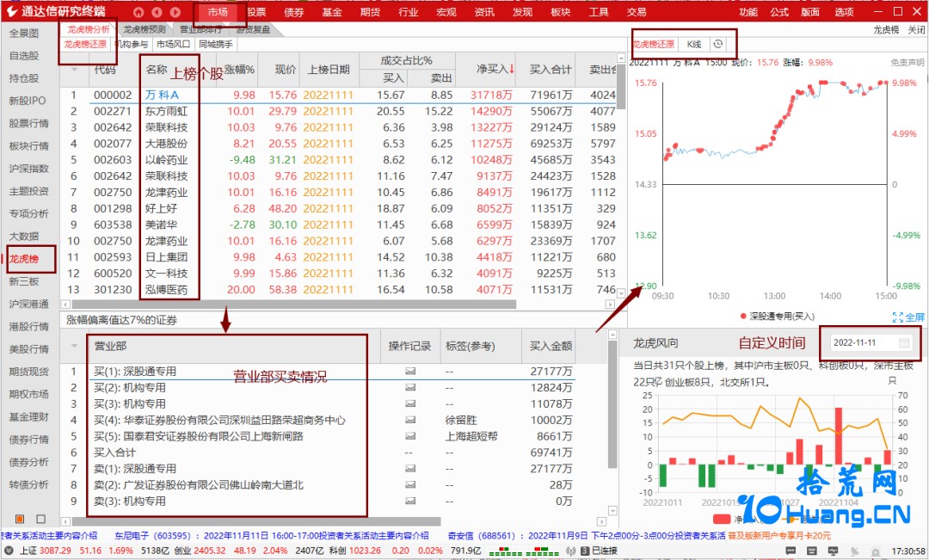Click the alarm bell icon in status bar
The height and width of the screenshot is (560, 929).
coord(876,551)
